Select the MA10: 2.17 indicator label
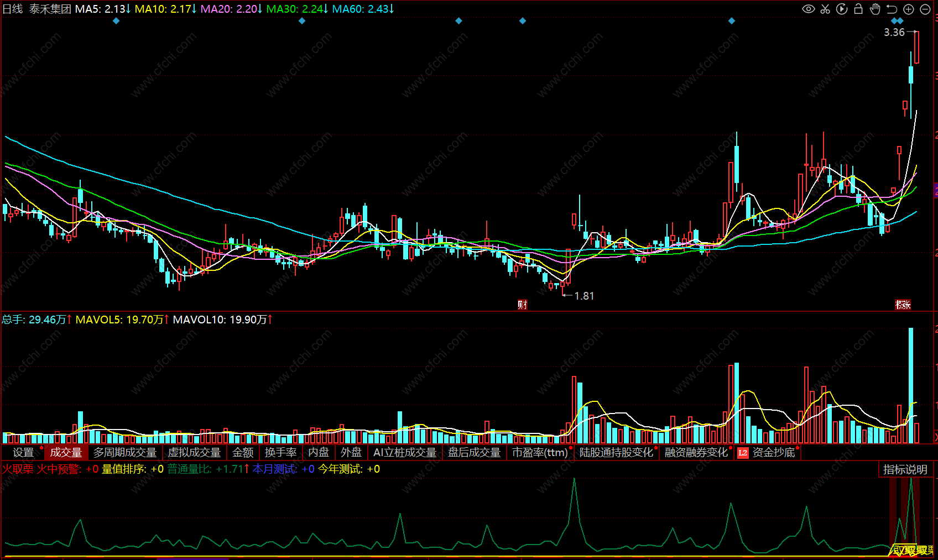The width and height of the screenshot is (938, 560). pyautogui.click(x=166, y=9)
